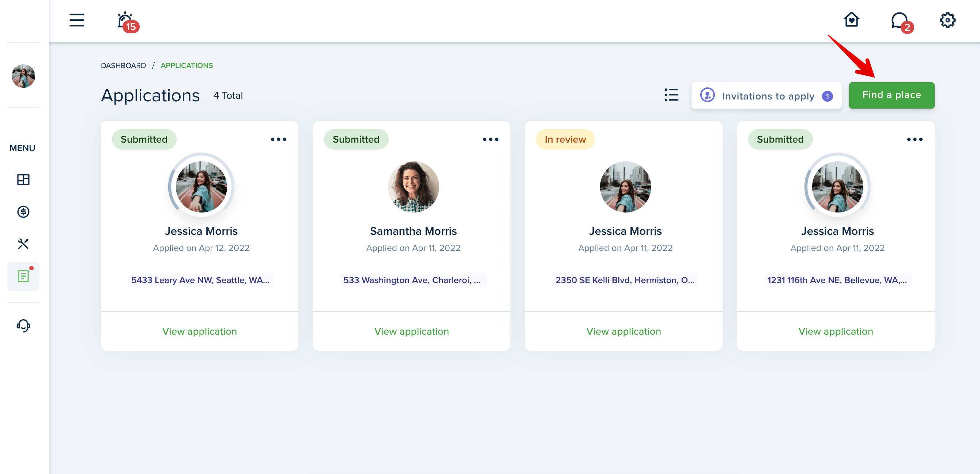
Task: Open the user profile avatar in sidebar
Action: 23,76
